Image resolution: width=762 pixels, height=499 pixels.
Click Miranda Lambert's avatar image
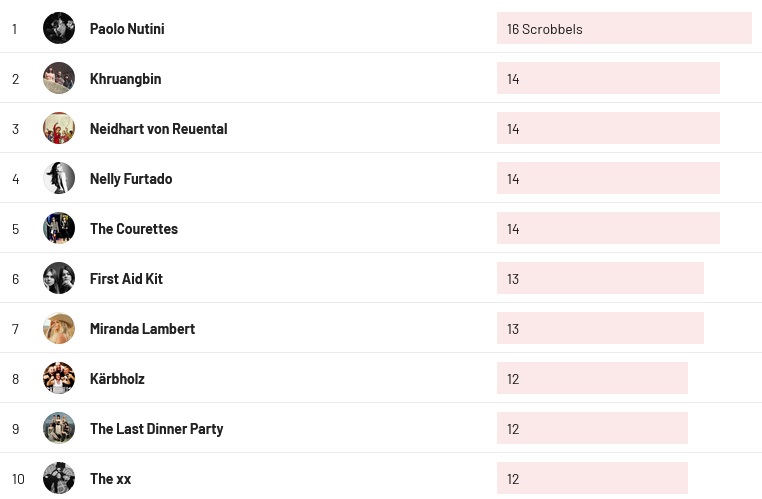tap(59, 328)
